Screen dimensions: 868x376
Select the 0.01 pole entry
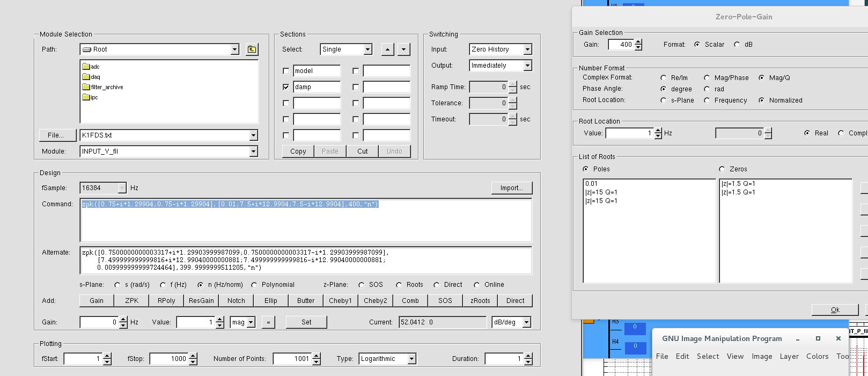point(591,184)
